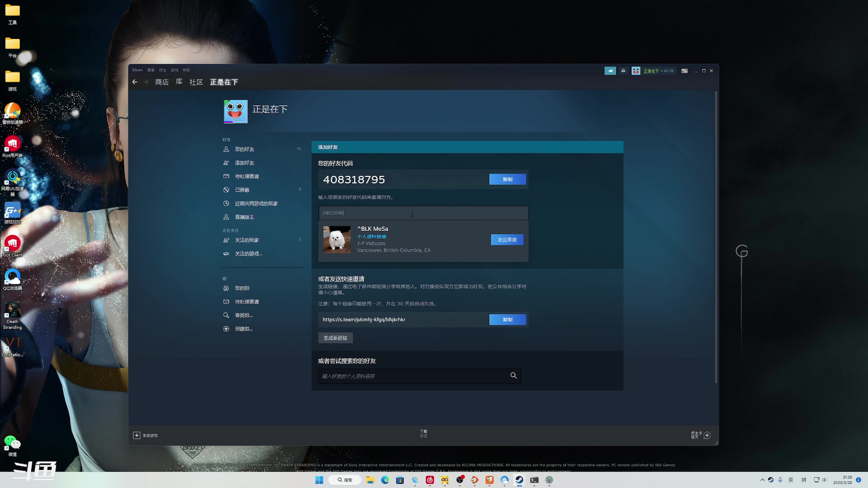
Task: Open the account balance dropdown next to ¥5.89
Action: coord(661,71)
